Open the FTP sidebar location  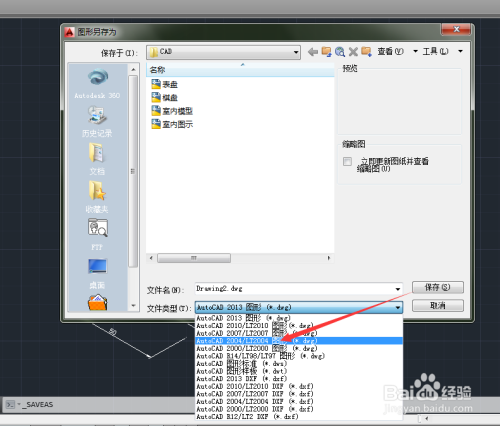97,234
